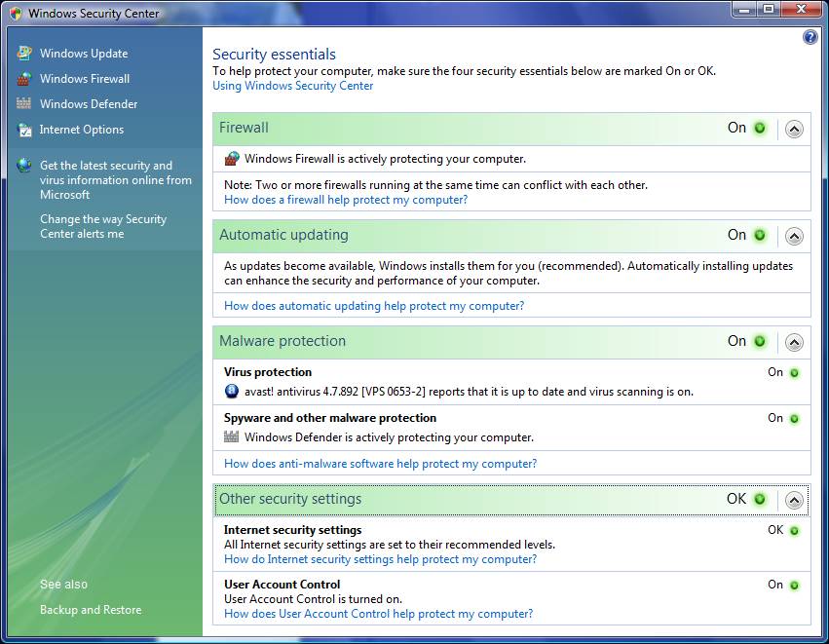Open How does User Account Control help link
Image resolution: width=829 pixels, height=644 pixels.
click(x=379, y=614)
